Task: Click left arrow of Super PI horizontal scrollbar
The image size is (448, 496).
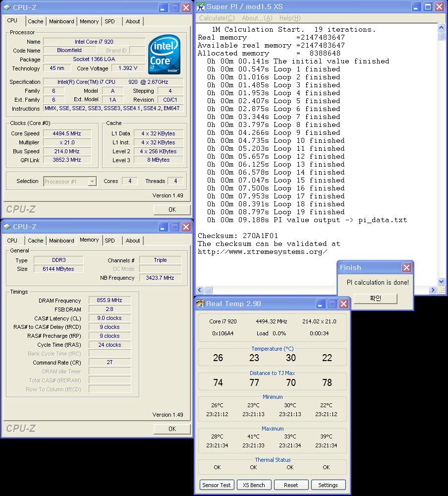Action: tap(200, 290)
